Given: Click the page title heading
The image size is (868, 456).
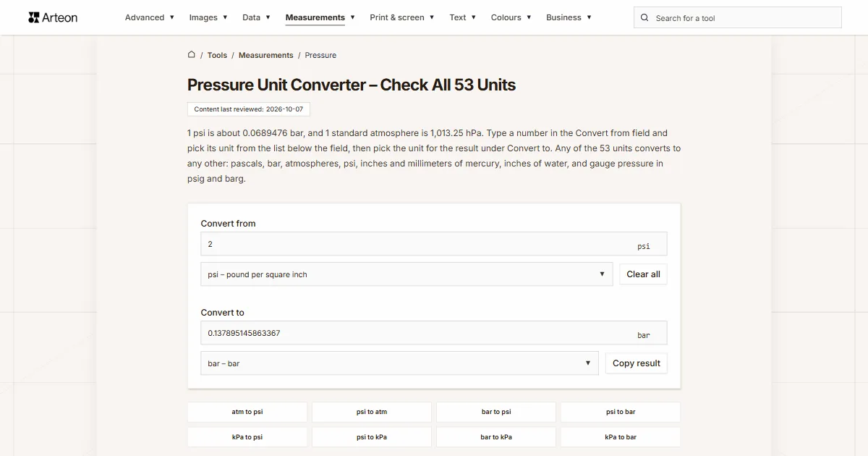Looking at the screenshot, I should pyautogui.click(x=352, y=85).
